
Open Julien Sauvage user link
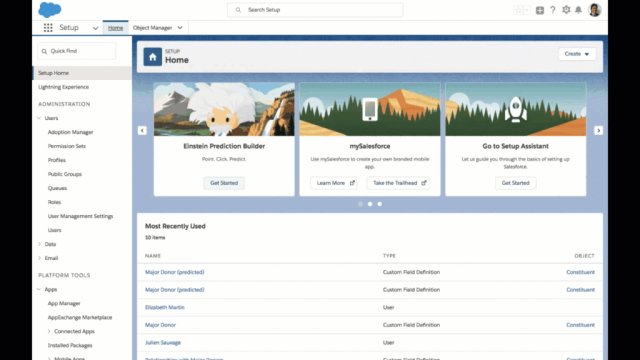(163, 343)
